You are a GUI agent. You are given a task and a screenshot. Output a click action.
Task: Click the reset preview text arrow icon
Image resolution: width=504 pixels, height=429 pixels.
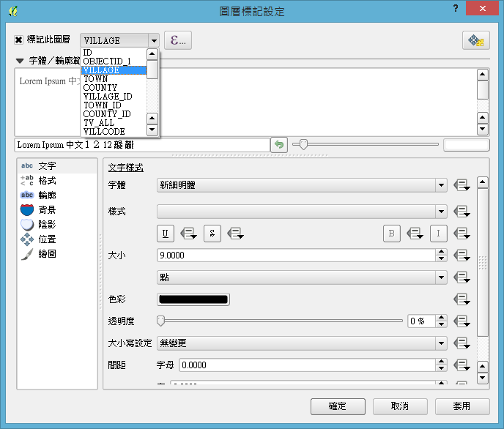point(278,145)
